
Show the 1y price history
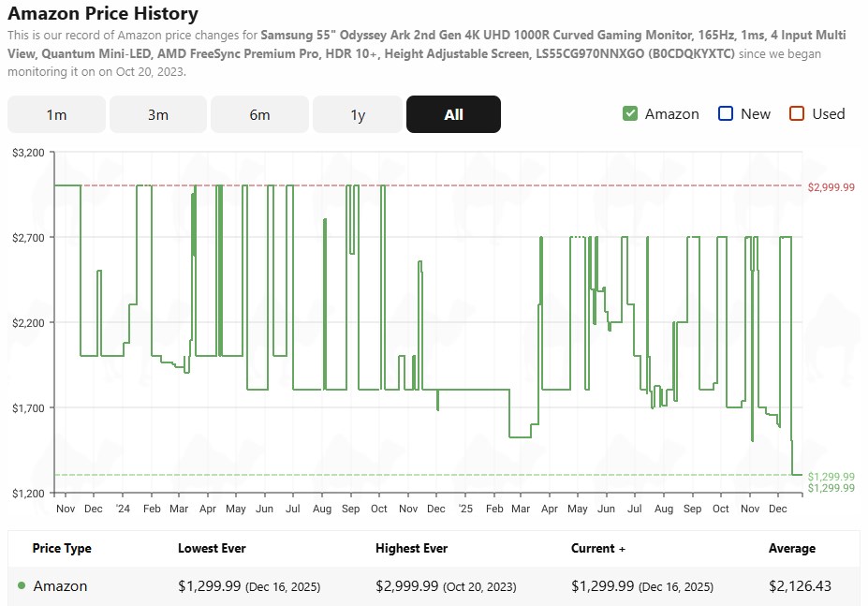[358, 114]
